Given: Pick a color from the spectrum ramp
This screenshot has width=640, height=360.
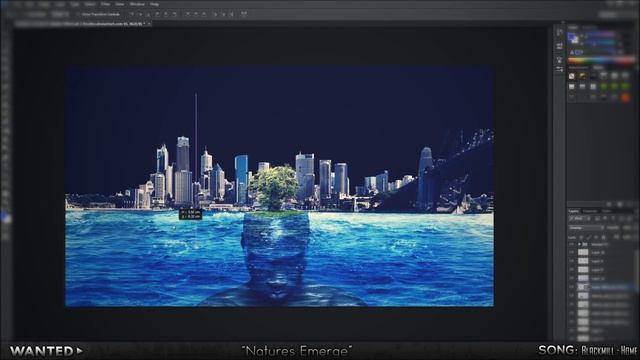Looking at the screenshot, I should (x=602, y=60).
